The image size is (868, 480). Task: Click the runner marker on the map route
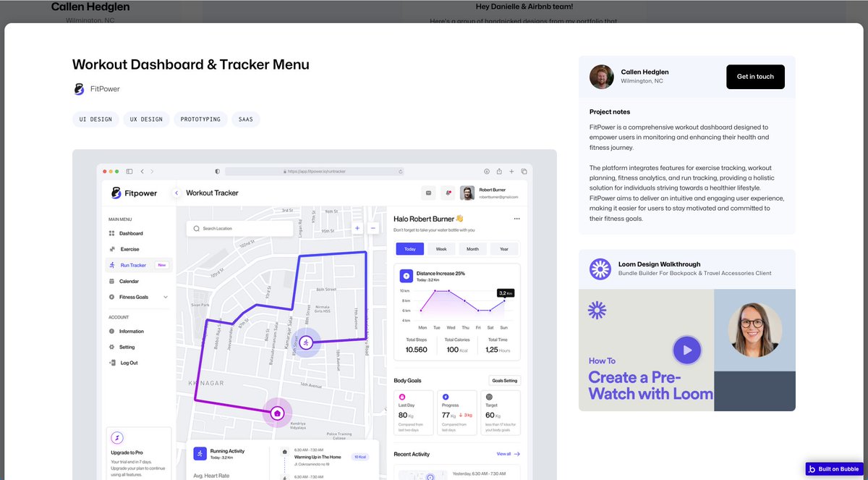[x=306, y=342]
